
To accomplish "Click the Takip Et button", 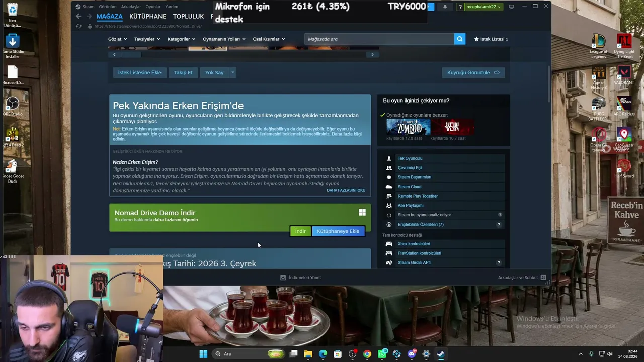I will (x=183, y=72).
